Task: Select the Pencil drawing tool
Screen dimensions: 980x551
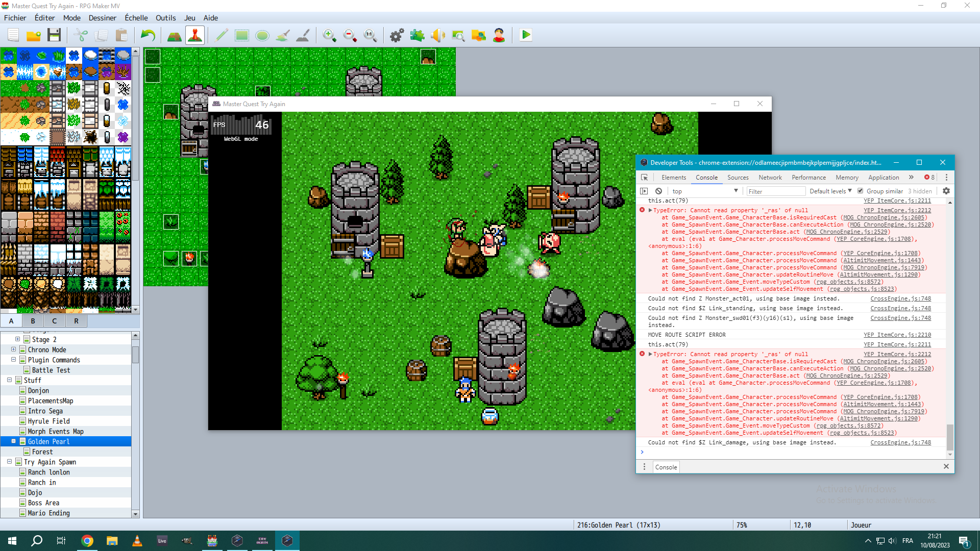Action: [x=222, y=35]
